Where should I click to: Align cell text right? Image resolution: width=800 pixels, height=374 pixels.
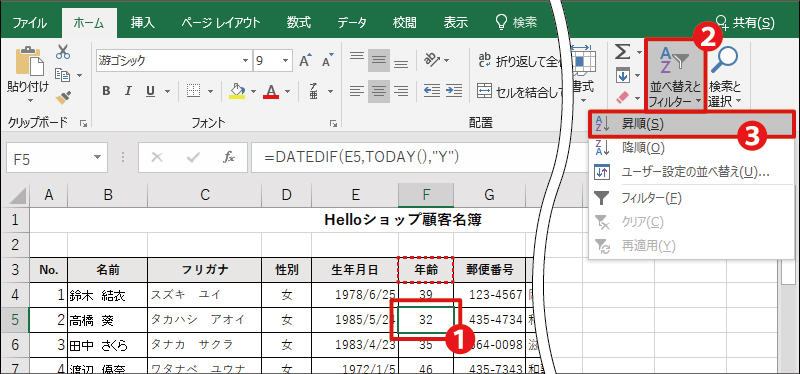point(402,91)
